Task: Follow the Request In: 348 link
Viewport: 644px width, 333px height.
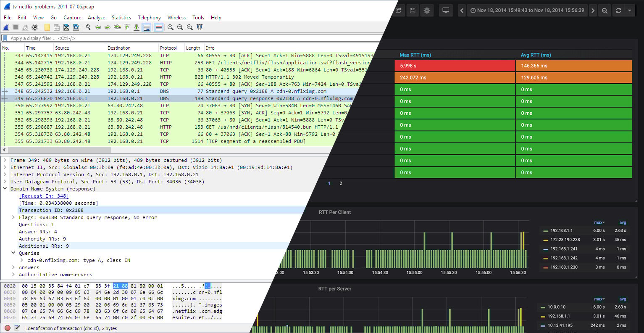Action: point(44,196)
